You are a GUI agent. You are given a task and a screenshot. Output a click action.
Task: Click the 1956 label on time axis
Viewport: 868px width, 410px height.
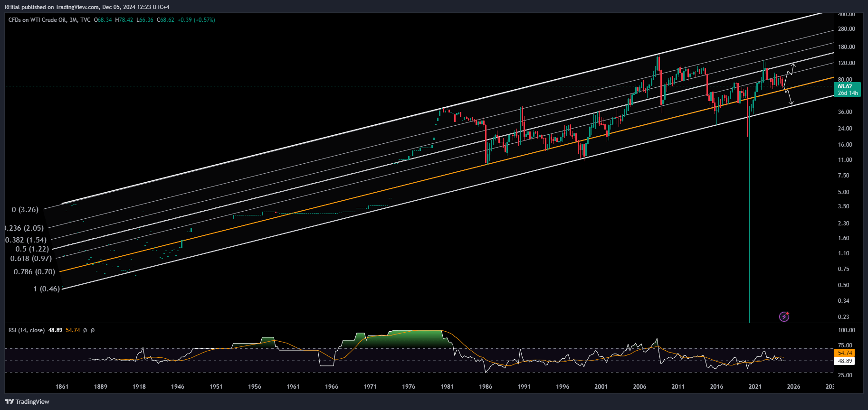[254, 387]
